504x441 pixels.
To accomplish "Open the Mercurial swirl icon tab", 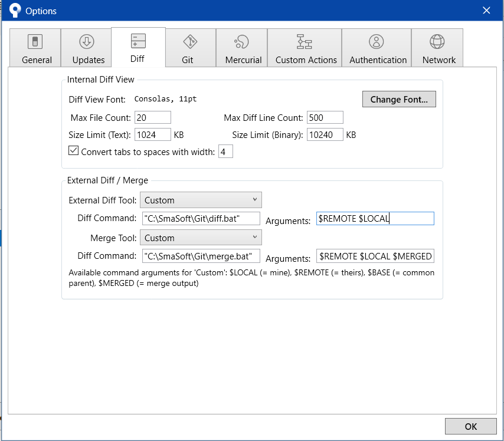I will tap(242, 42).
